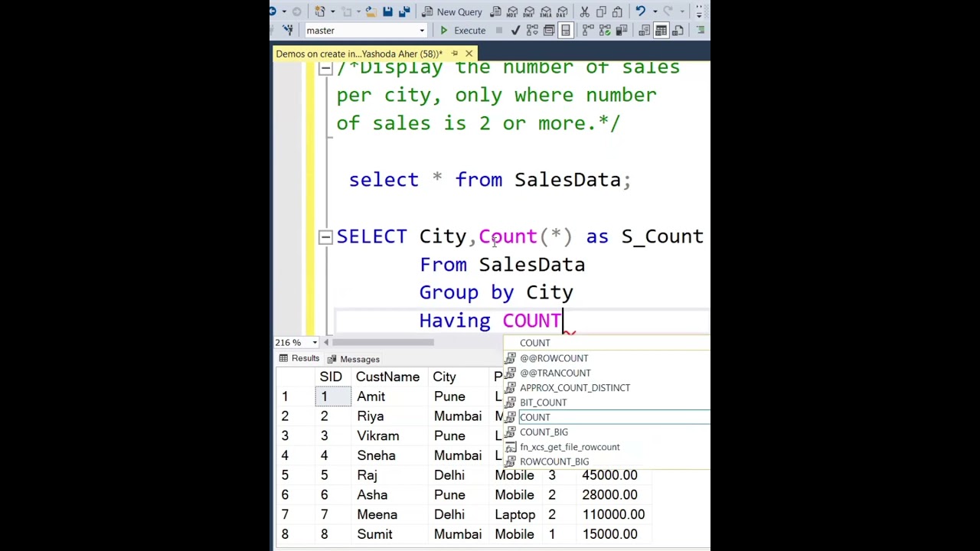The image size is (980, 551).
Task: Click the SID column header
Action: tap(332, 377)
